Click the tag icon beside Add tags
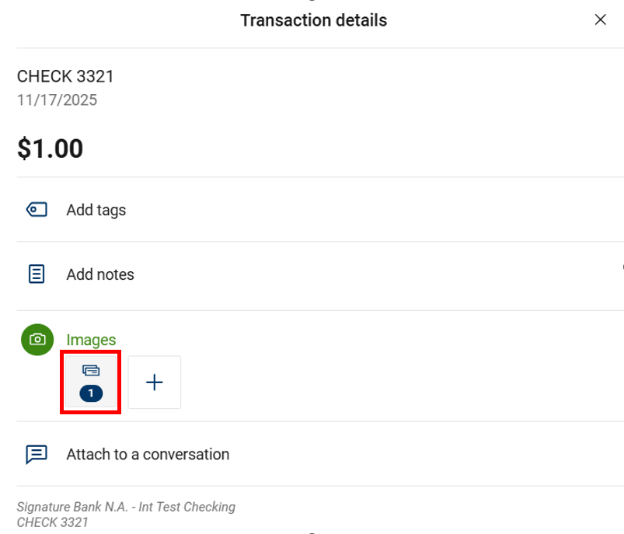Image resolution: width=624 pixels, height=534 pixels. (x=37, y=210)
